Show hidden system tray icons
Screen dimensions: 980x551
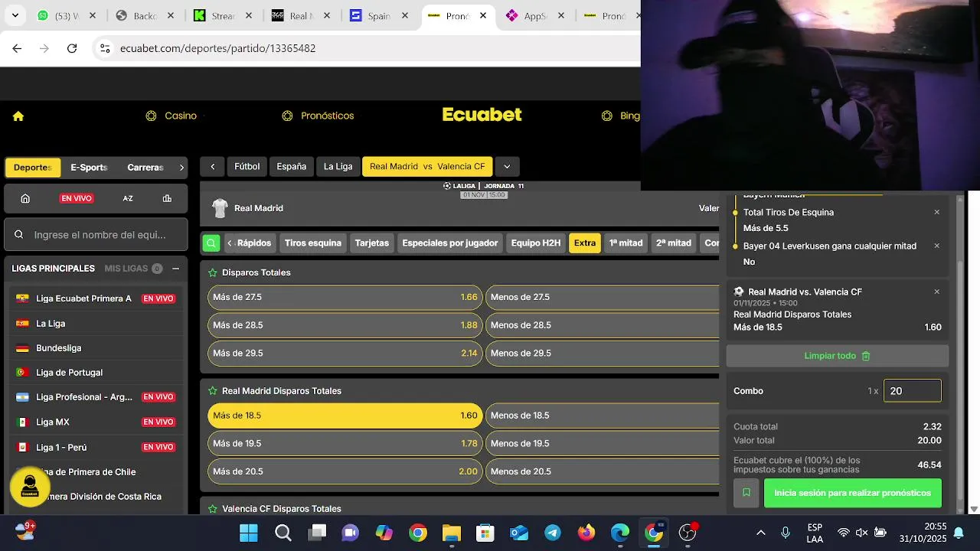point(760,533)
